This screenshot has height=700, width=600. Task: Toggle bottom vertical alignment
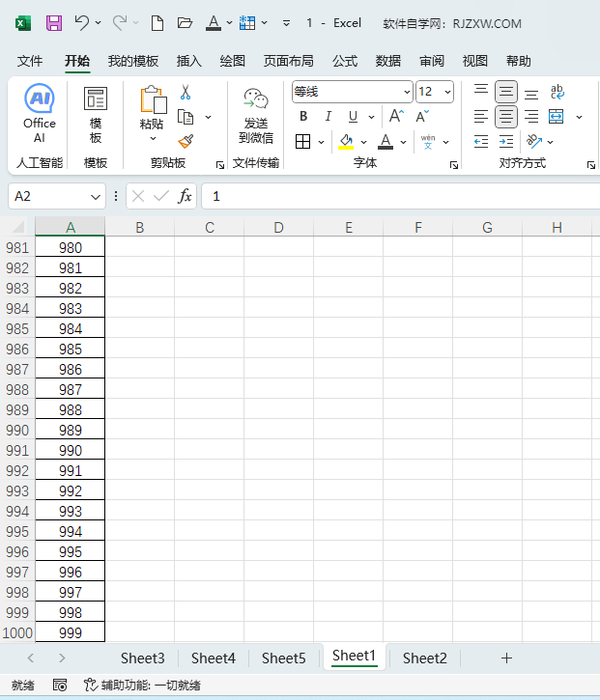tap(531, 93)
